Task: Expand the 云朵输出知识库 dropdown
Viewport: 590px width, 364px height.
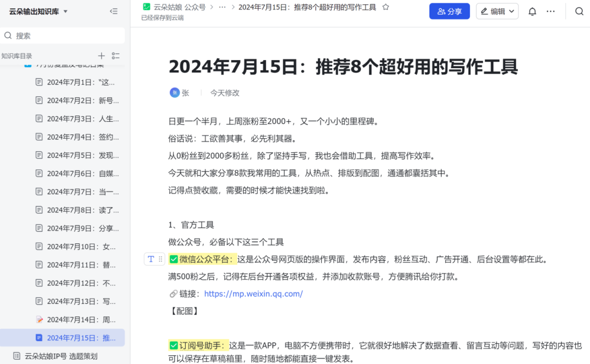Action: 66,11
